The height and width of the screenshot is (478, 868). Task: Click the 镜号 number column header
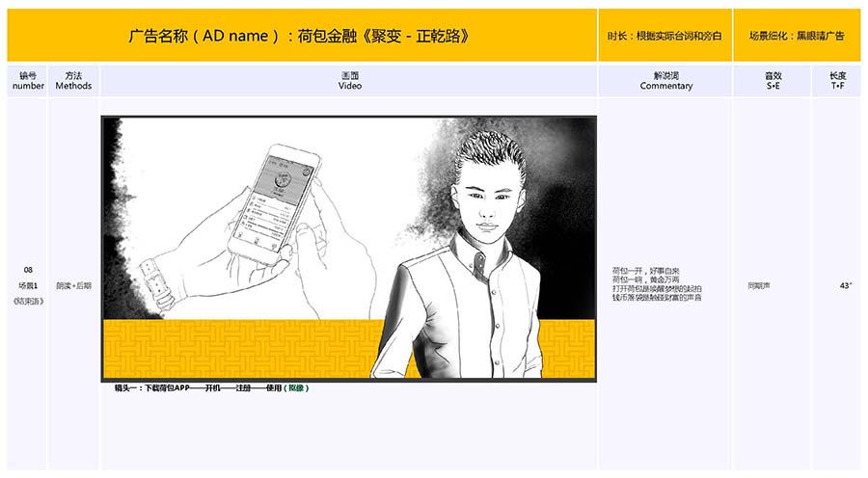(x=28, y=80)
